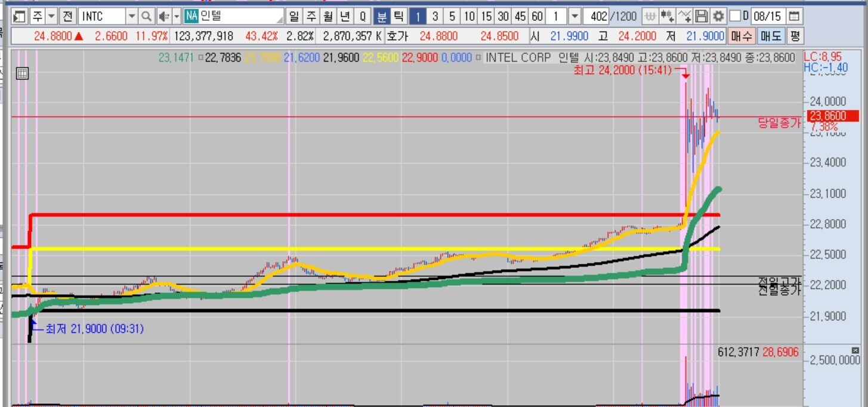Open the stock symbol search magnifier
The width and height of the screenshot is (868, 407).
tap(146, 16)
